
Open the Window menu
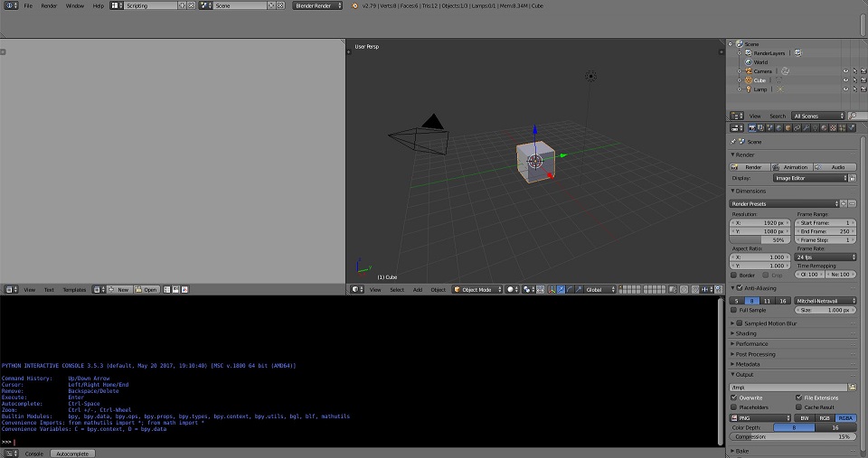pyautogui.click(x=75, y=5)
